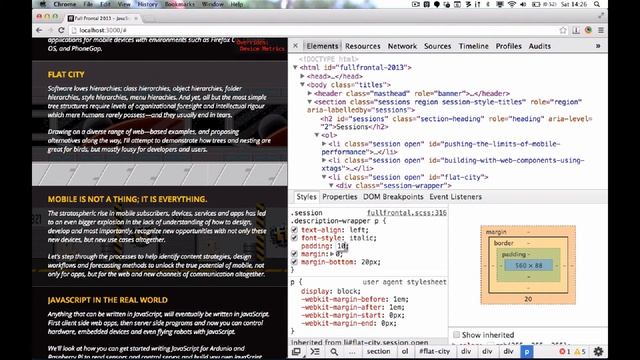Open the volume menu bar icon
This screenshot has height=360, width=640.
click(x=523, y=4)
